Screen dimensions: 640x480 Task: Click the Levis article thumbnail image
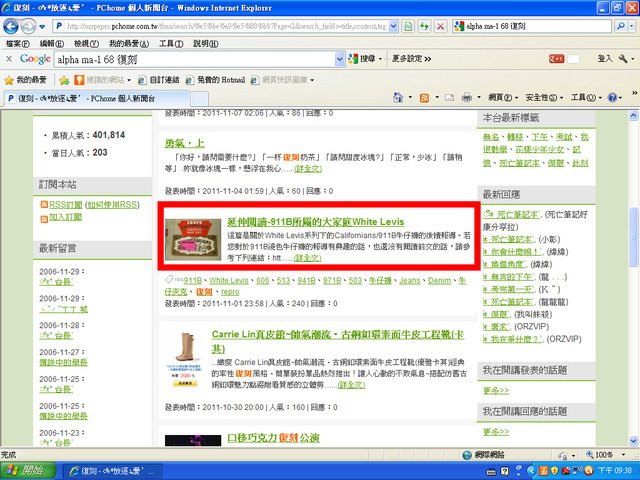[193, 240]
